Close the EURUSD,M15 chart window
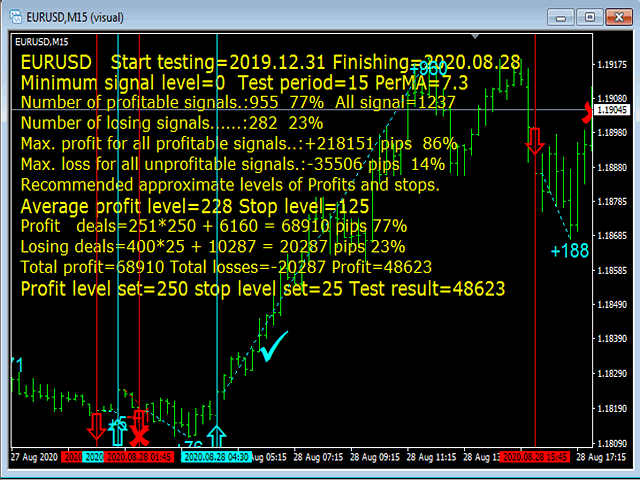Image resolution: width=640 pixels, height=480 pixels. pyautogui.click(x=619, y=18)
